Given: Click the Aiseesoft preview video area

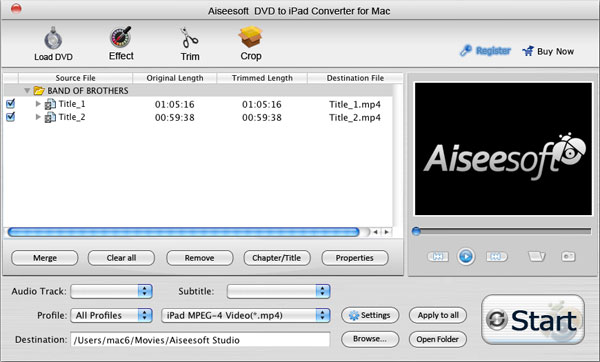Looking at the screenshot, I should (503, 149).
